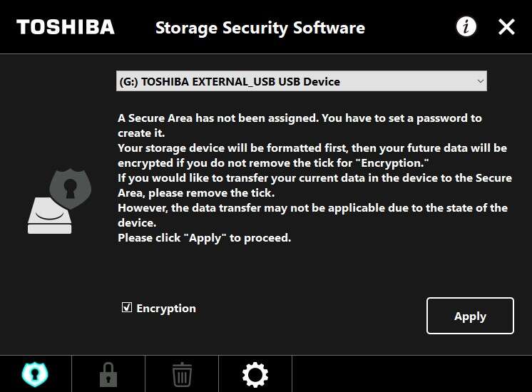
Task: Click the trash bin delete tab icon
Action: point(182,373)
